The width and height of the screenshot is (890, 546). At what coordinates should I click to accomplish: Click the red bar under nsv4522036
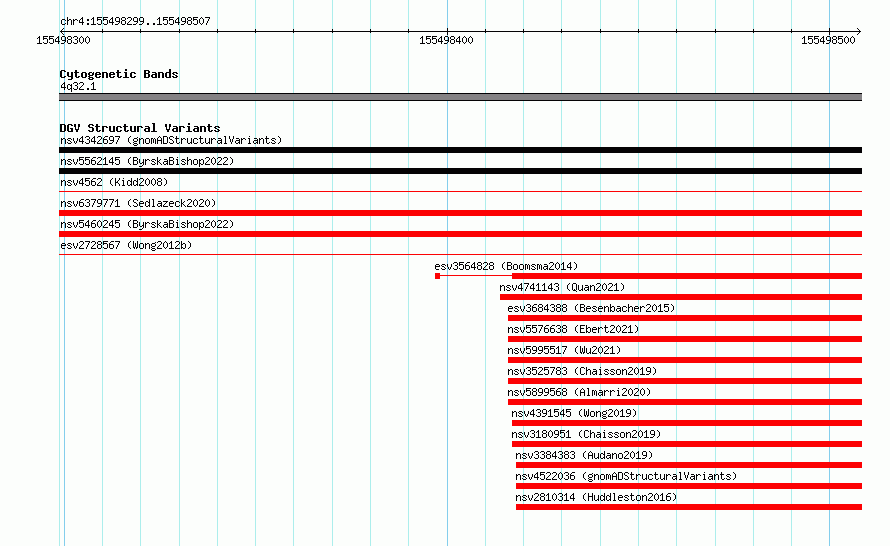tap(689, 486)
